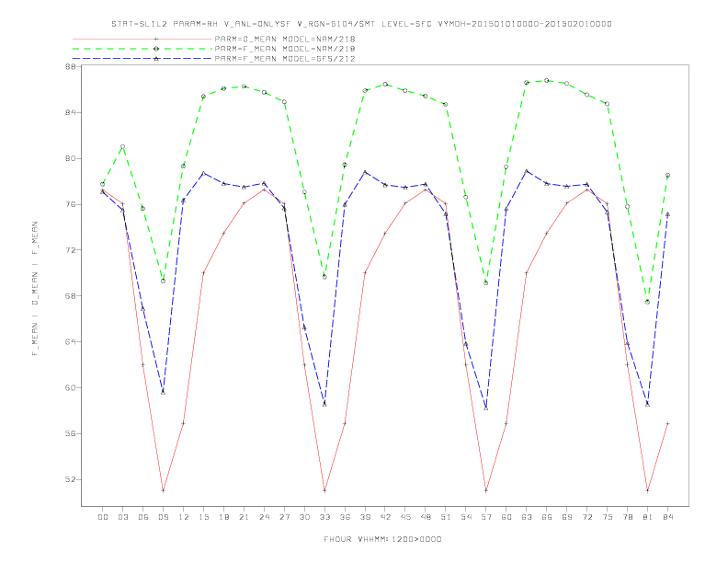Click blue triangle data point at hour 57
The width and height of the screenshot is (728, 563).
(x=486, y=408)
